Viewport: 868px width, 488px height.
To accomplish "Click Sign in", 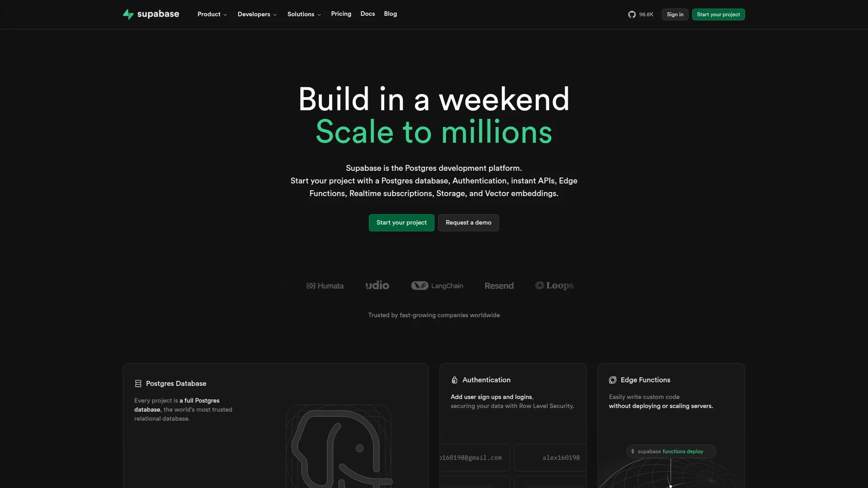I will pyautogui.click(x=675, y=14).
